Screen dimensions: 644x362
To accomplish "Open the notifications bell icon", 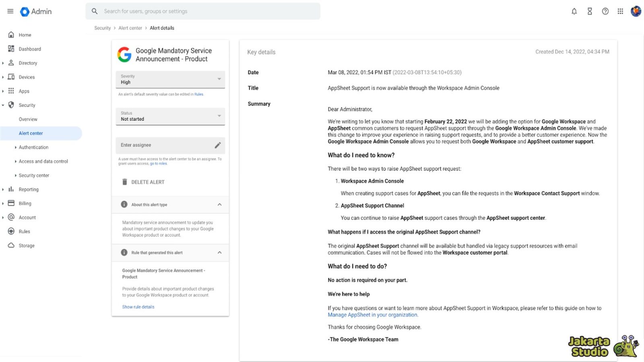I will click(x=574, y=11).
